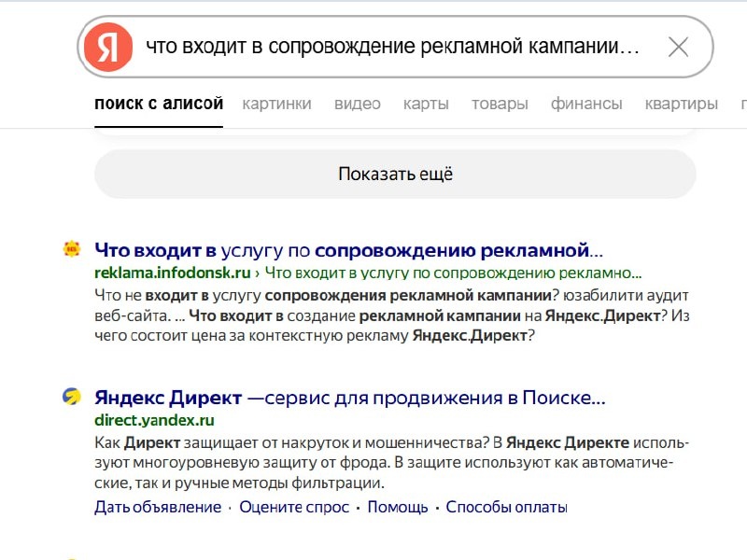The width and height of the screenshot is (747, 560).
Task: Open the 'Оцените спрос' sitelink
Action: point(294,507)
